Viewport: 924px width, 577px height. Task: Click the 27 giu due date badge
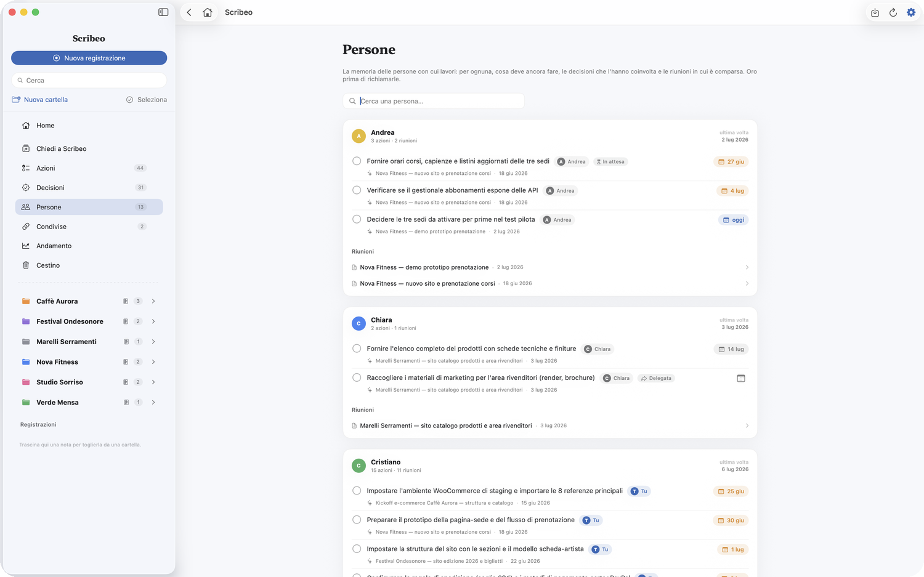(731, 162)
